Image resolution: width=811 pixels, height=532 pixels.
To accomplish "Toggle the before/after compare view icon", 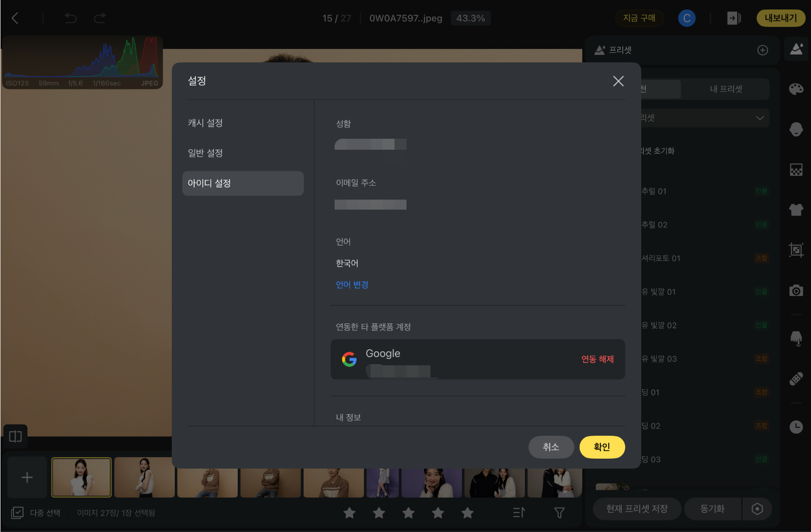I will [x=15, y=437].
